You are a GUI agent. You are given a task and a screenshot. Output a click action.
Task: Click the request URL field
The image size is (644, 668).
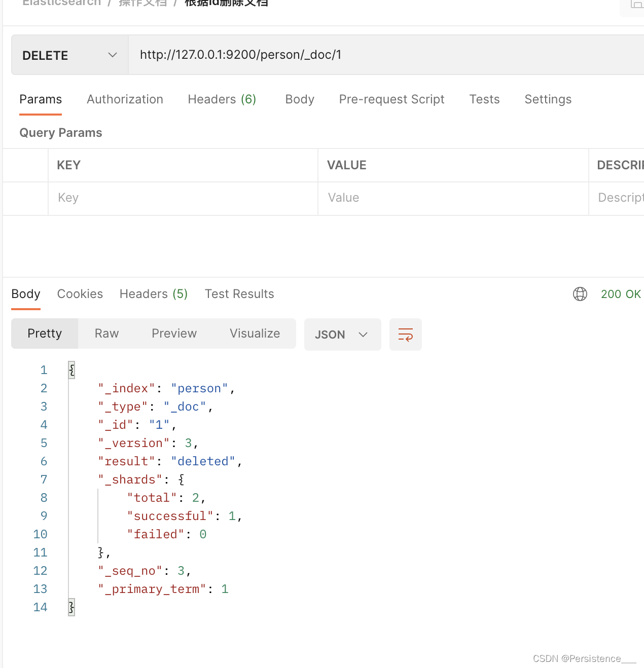386,55
